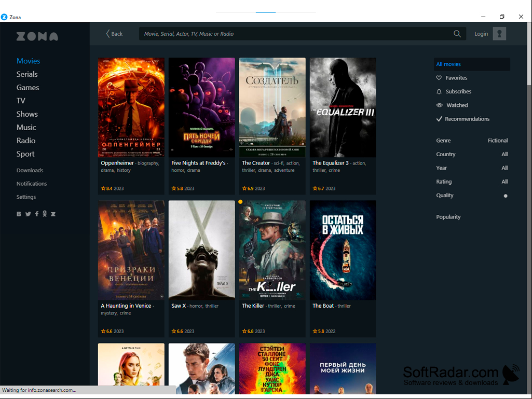
Task: Open the Saw X poster
Action: [x=201, y=250]
